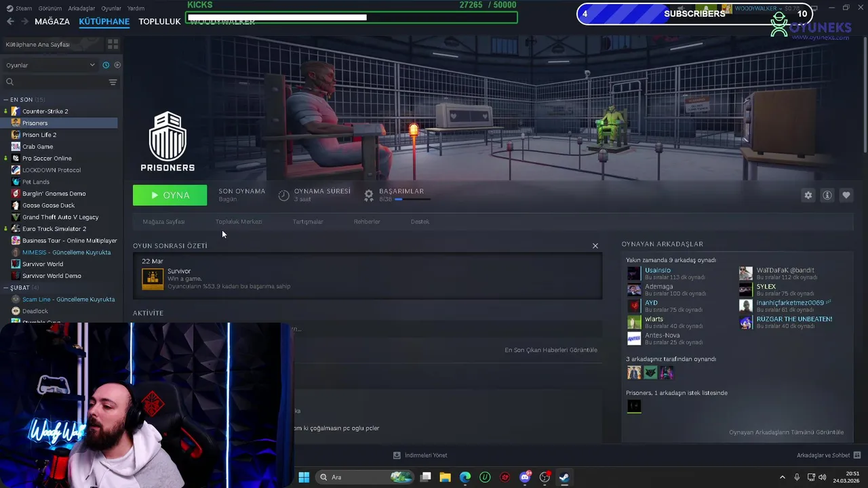Open the Oyunlar menu in menu bar
The width and height of the screenshot is (868, 488).
[x=111, y=8]
